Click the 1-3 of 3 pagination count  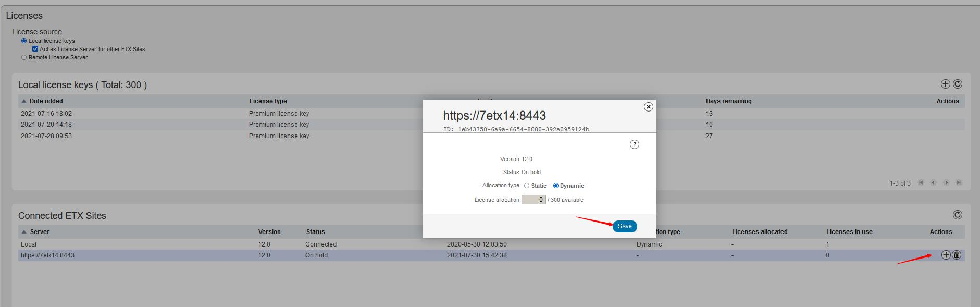900,183
